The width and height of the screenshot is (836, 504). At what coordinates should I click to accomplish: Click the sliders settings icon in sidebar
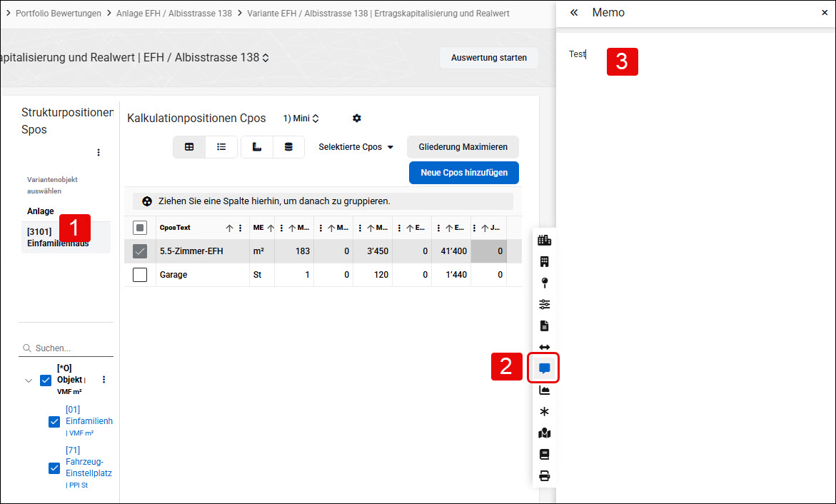544,304
